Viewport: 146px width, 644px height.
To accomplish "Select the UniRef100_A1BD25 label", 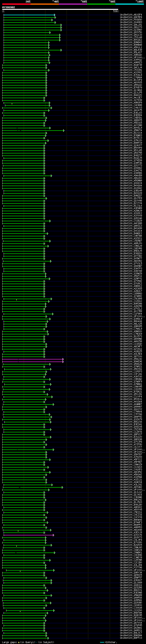I will (x=131, y=352).
